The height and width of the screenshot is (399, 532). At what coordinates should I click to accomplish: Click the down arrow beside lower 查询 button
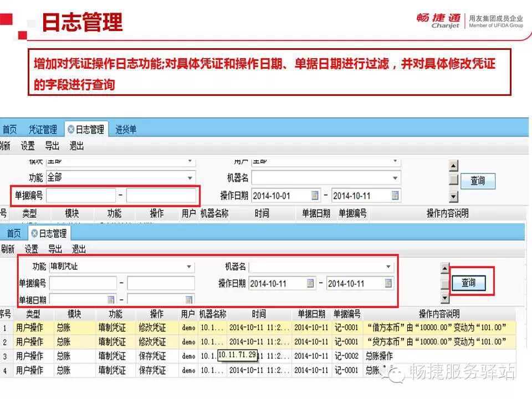[445, 298]
